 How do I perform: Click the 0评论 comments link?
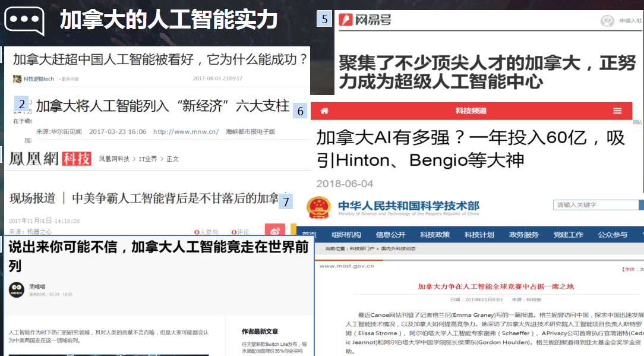(x=241, y=232)
